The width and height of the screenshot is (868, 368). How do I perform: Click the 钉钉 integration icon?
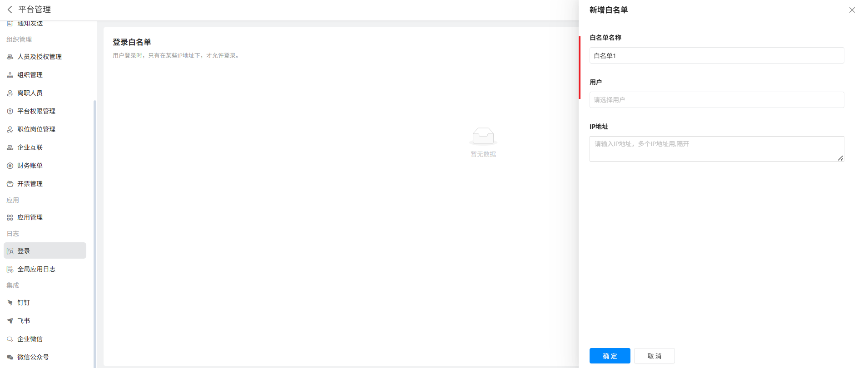tap(10, 303)
